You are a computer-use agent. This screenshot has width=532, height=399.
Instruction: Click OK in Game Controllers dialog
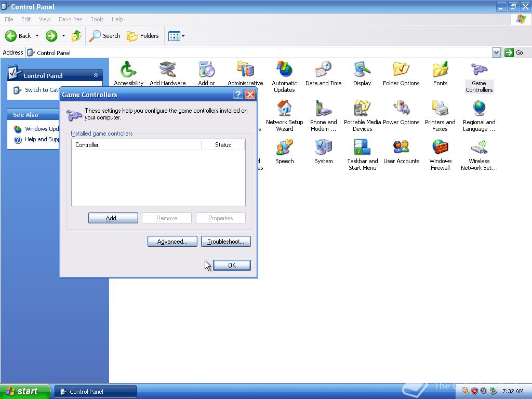[232, 265]
